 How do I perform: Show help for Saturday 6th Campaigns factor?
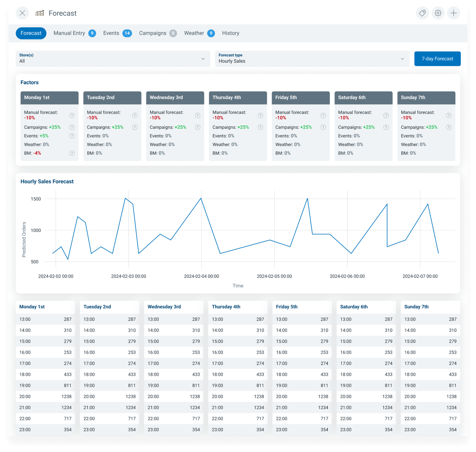coord(386,127)
